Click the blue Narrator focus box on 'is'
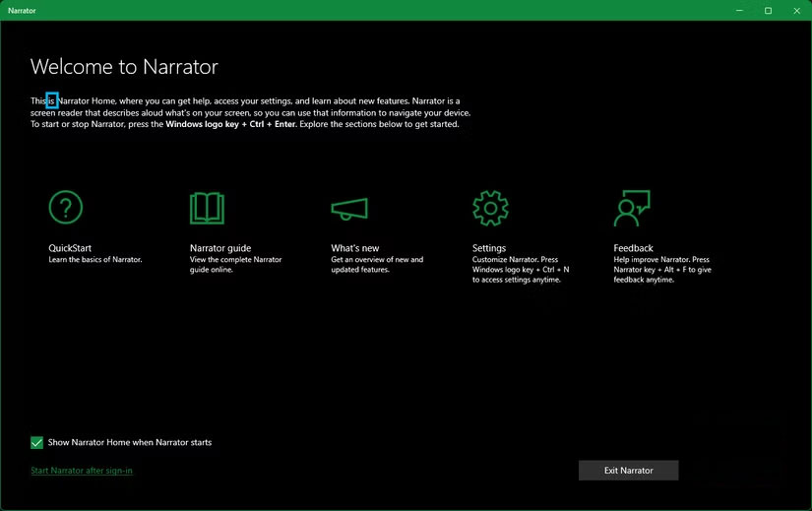 (x=52, y=100)
